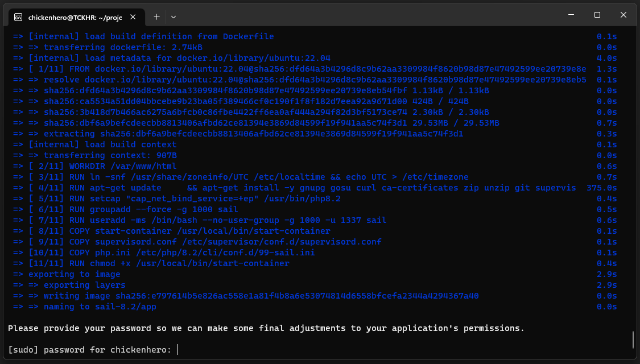Click the [sudo] label in the password prompt
The width and height of the screenshot is (640, 364).
(23, 349)
